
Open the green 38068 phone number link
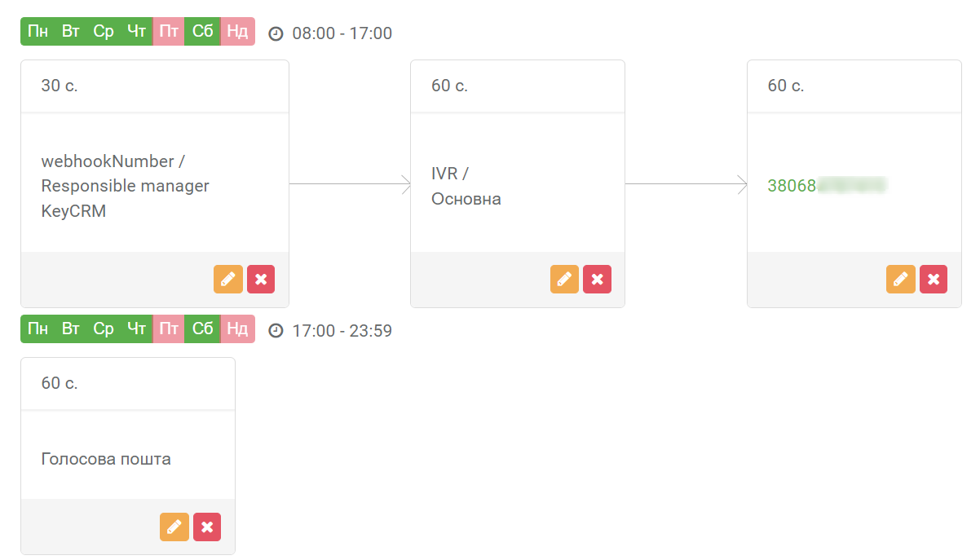tap(826, 186)
